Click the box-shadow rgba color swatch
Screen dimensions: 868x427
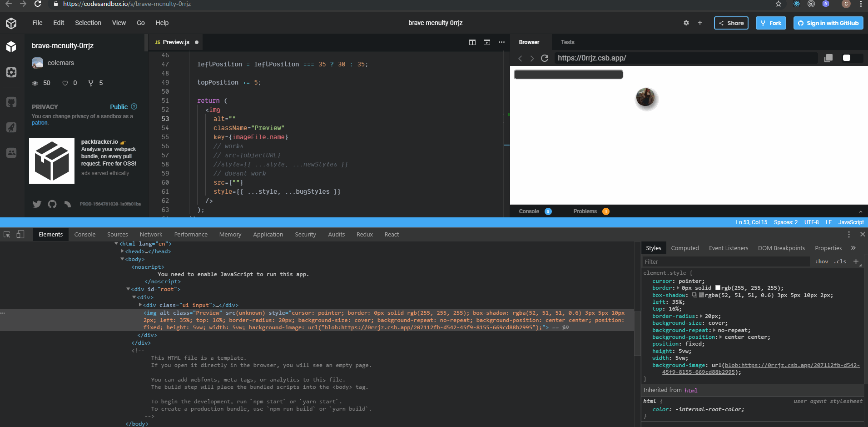click(702, 295)
